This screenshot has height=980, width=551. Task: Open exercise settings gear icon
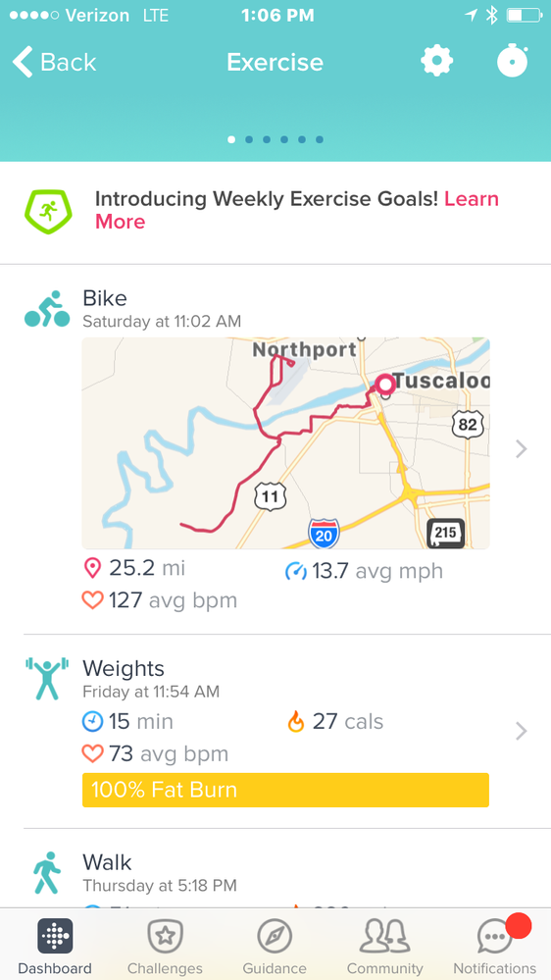click(436, 61)
